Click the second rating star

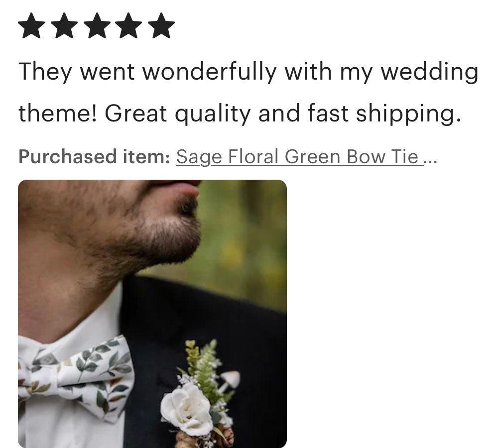coord(64,25)
